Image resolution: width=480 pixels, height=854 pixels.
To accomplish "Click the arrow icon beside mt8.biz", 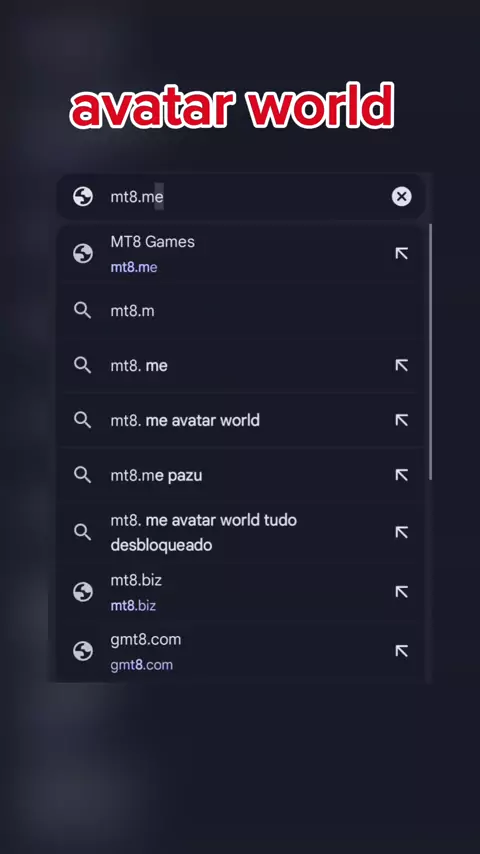I will click(x=402, y=592).
